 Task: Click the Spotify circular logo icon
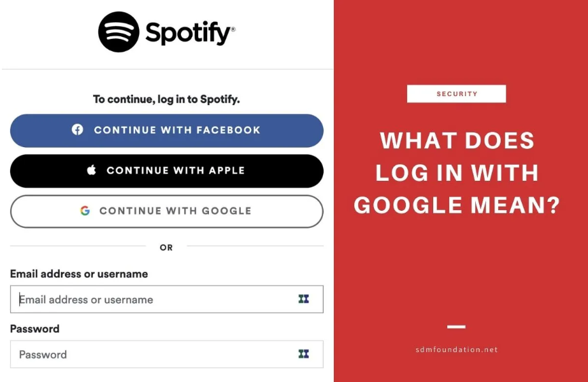(x=118, y=32)
